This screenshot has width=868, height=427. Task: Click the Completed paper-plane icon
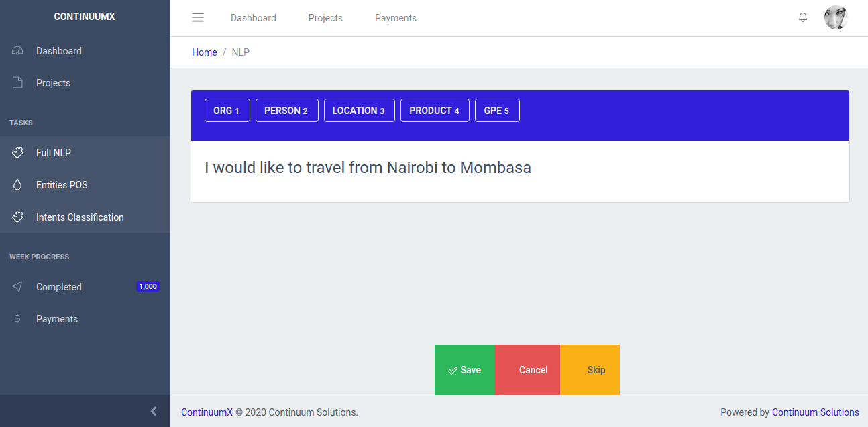click(x=18, y=287)
